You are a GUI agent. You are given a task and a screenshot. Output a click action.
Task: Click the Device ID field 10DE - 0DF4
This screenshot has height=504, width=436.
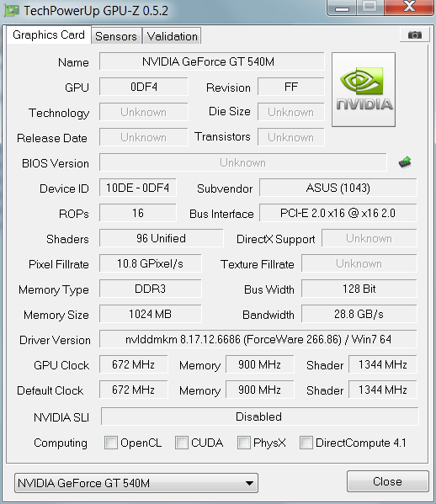pyautogui.click(x=137, y=188)
